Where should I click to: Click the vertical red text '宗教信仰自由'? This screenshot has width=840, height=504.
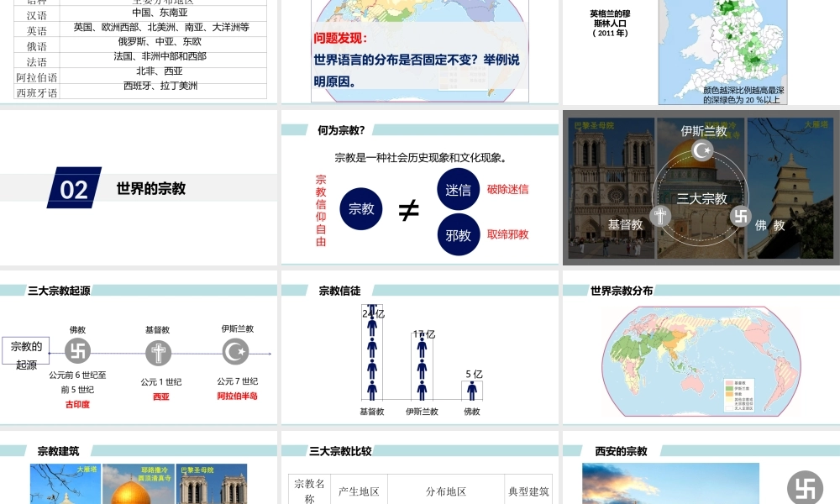pos(321,211)
